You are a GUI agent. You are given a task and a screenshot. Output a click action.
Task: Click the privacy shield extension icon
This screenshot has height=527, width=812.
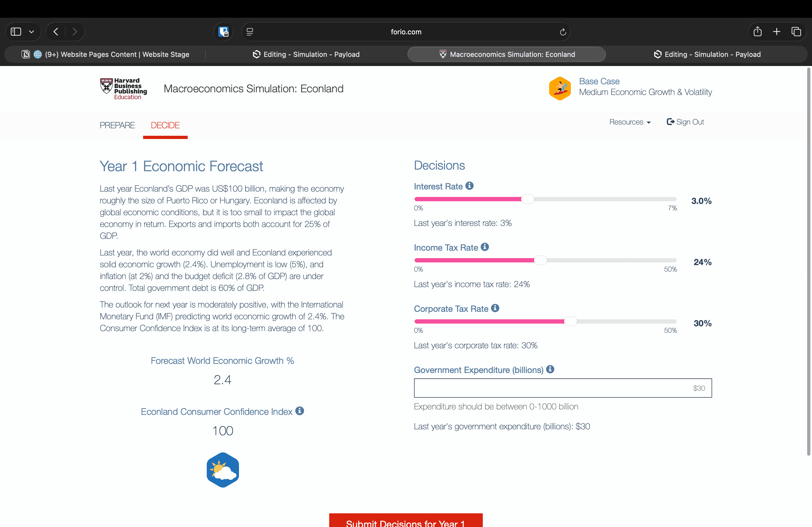click(x=223, y=32)
